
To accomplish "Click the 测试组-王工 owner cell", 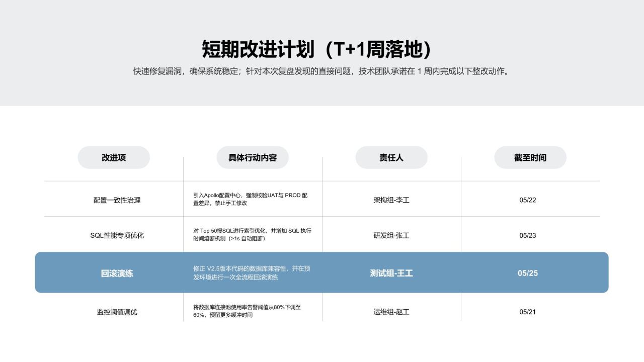I will [391, 274].
